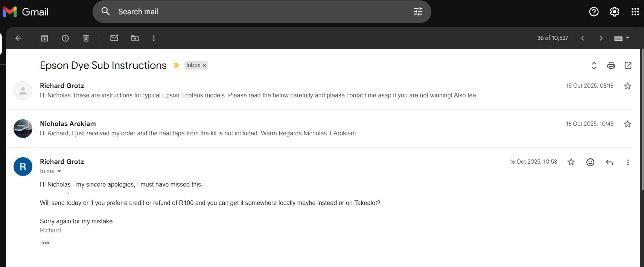Remove the Inbox label from conversation
This screenshot has height=267, width=644.
point(204,65)
